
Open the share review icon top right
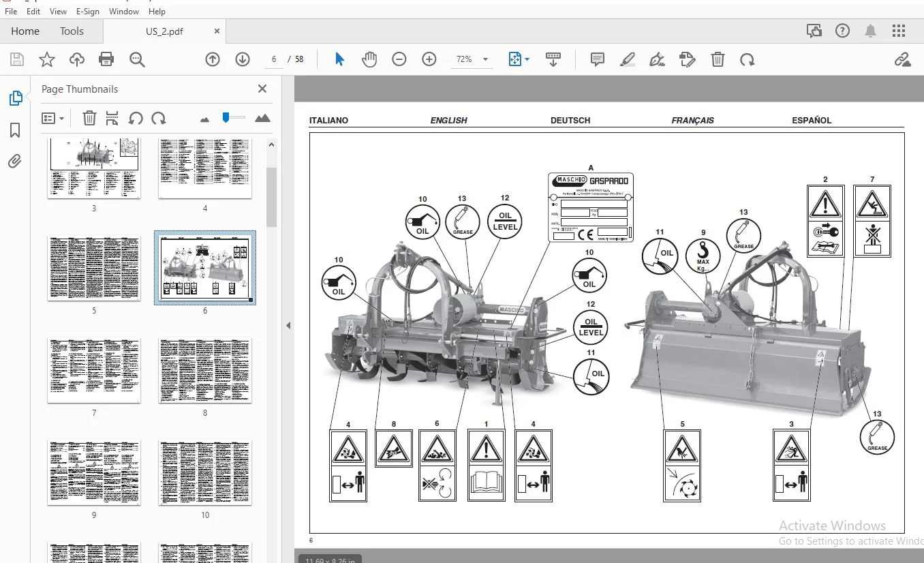[x=814, y=31]
